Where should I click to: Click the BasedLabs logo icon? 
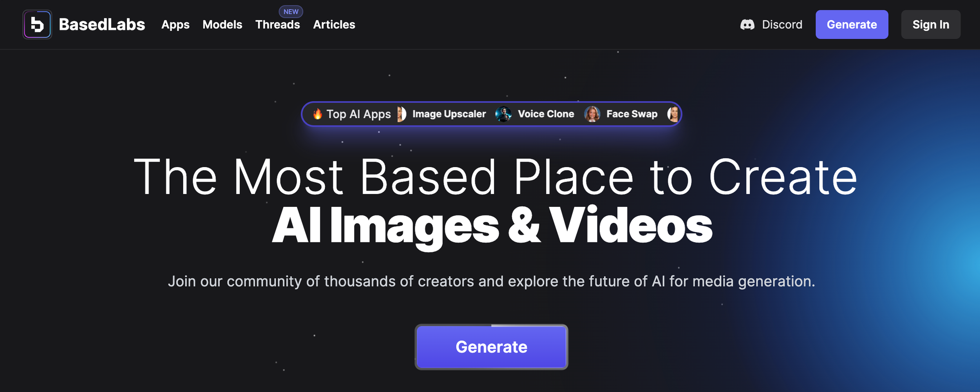click(37, 24)
